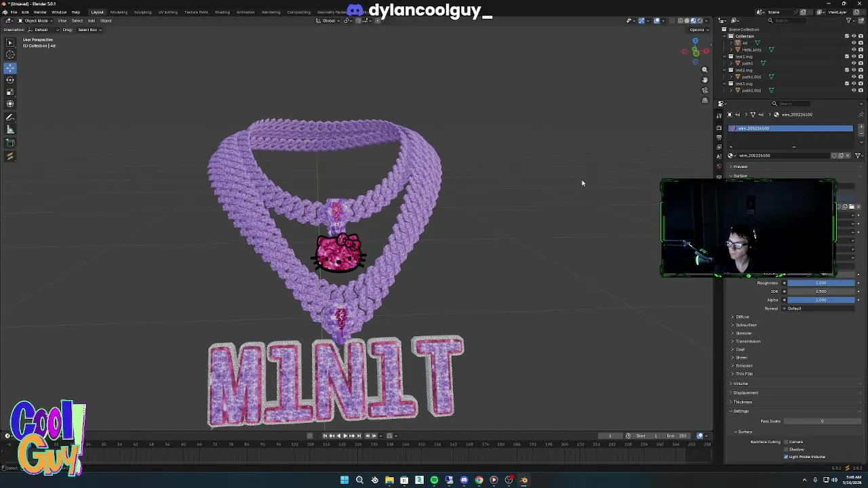Select the Add Cube tool
This screenshot has width=868, height=488.
click(x=10, y=143)
